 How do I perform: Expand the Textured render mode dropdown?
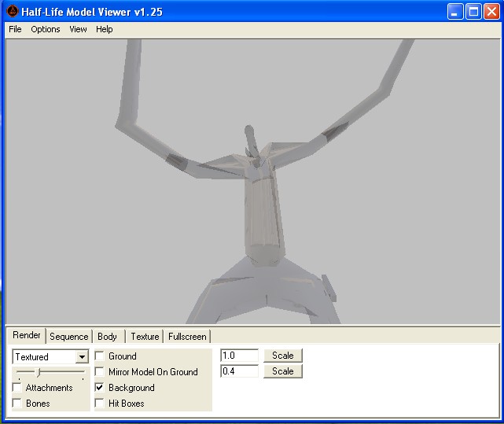[82, 357]
